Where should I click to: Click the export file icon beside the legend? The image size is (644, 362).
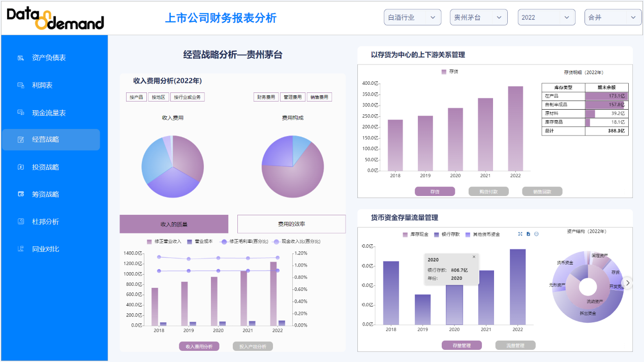(x=528, y=234)
